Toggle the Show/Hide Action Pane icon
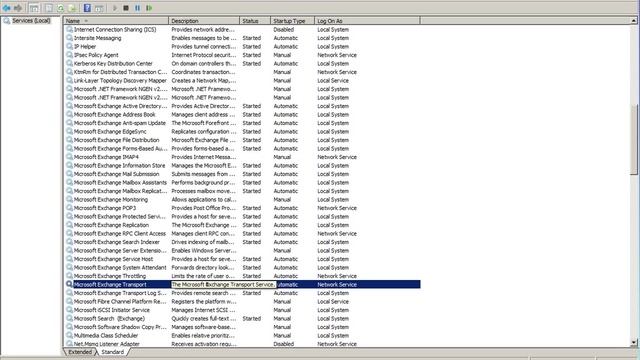 [x=99, y=8]
